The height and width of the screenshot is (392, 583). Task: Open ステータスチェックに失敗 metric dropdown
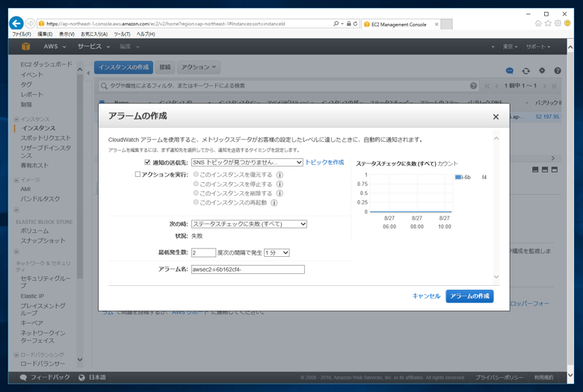point(249,224)
